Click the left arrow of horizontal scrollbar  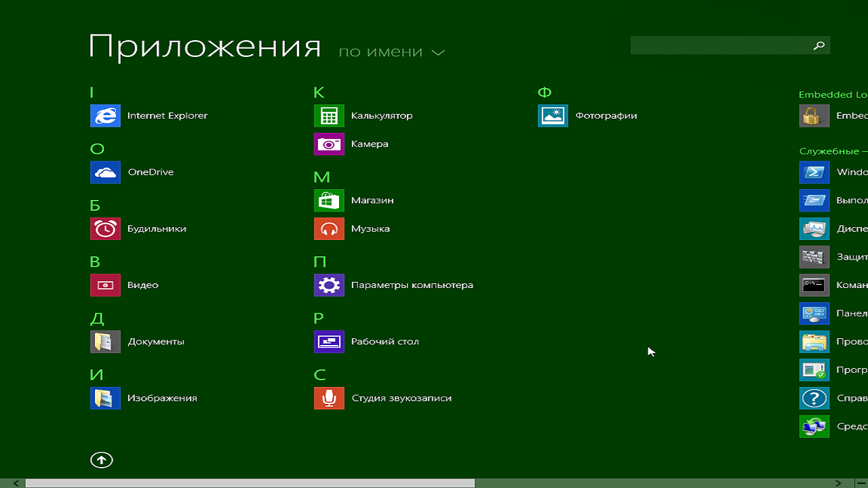point(16,483)
